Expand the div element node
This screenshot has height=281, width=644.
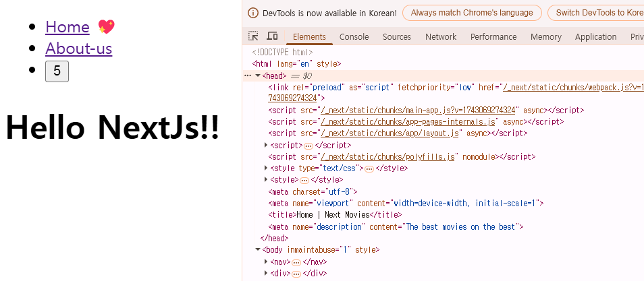[266, 273]
